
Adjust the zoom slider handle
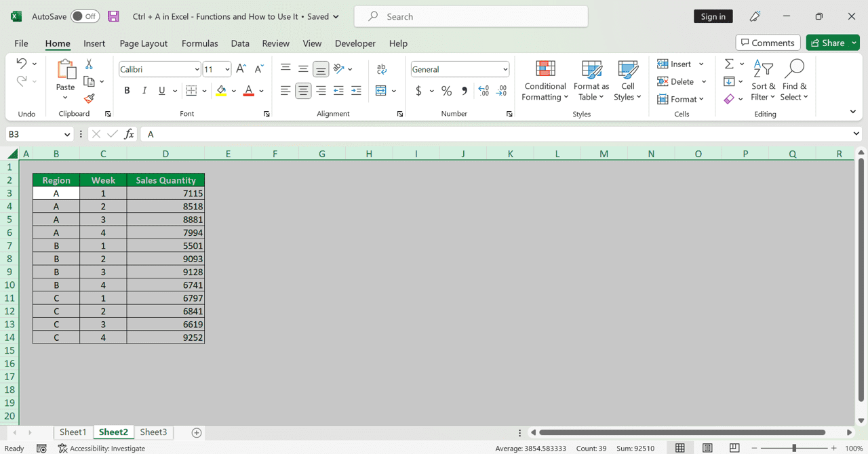pos(794,449)
